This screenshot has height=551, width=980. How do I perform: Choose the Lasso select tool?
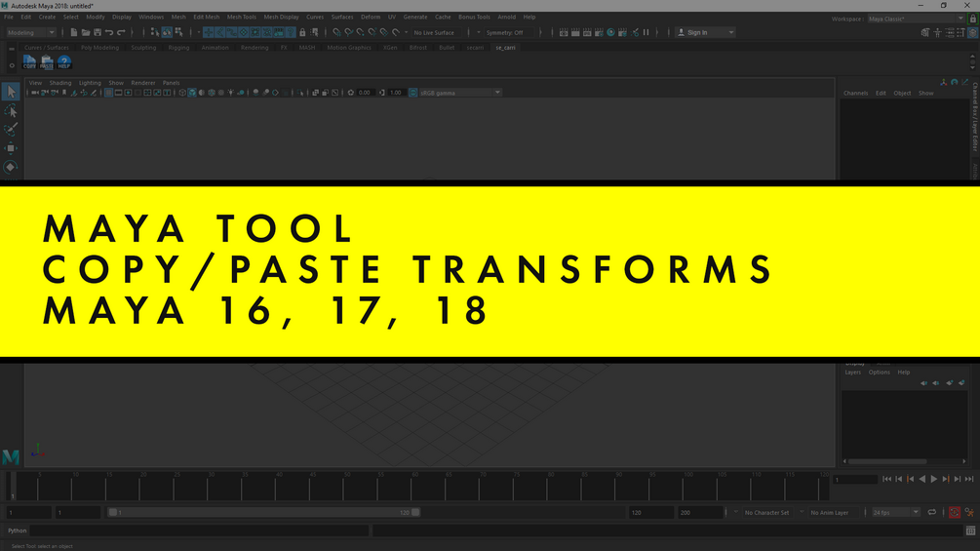(11, 111)
